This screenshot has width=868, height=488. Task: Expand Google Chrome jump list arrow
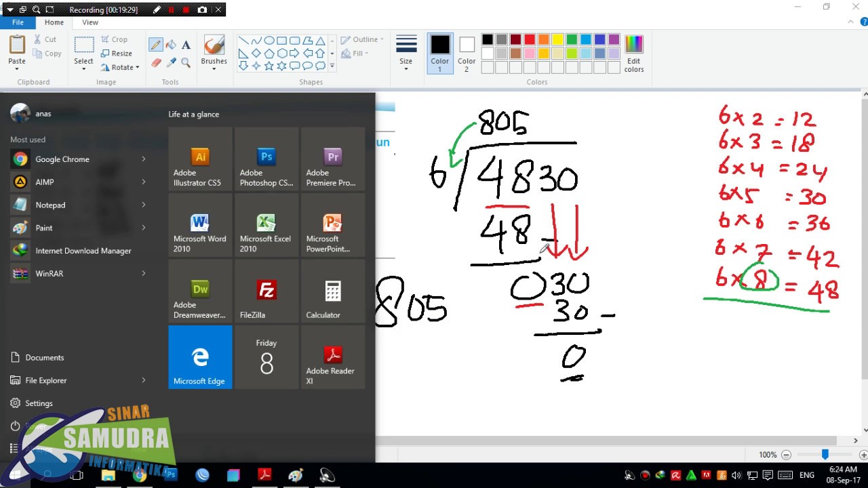[144, 159]
